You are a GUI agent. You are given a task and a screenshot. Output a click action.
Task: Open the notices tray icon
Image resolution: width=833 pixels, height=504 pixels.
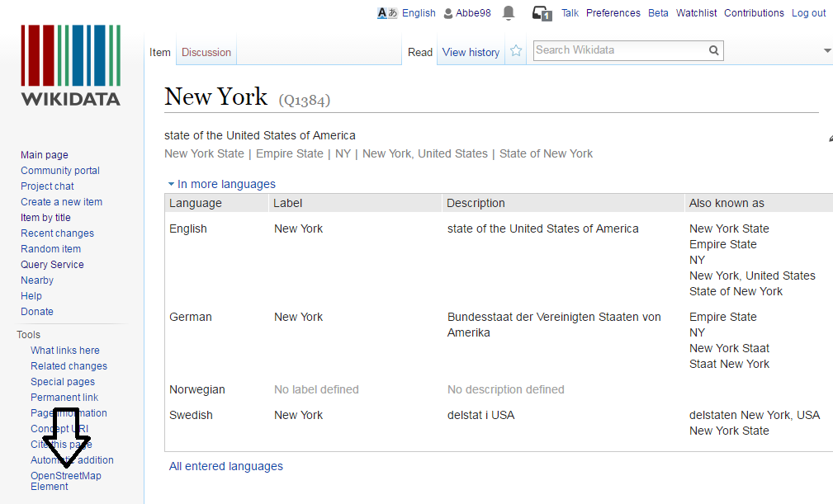coord(542,13)
